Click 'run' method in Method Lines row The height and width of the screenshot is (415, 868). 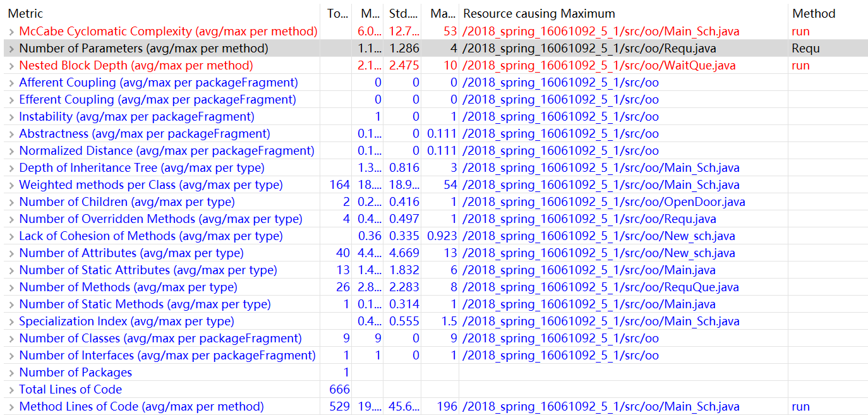click(800, 407)
